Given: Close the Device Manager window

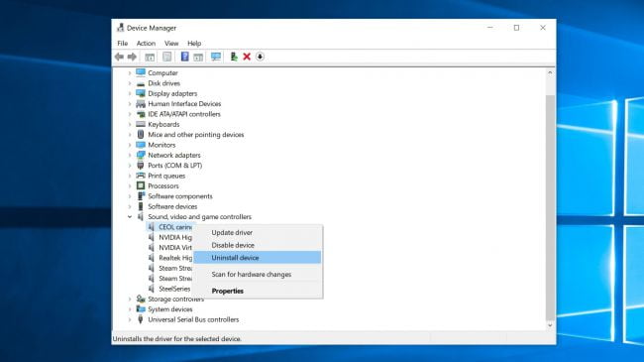Looking at the screenshot, I should tap(543, 28).
